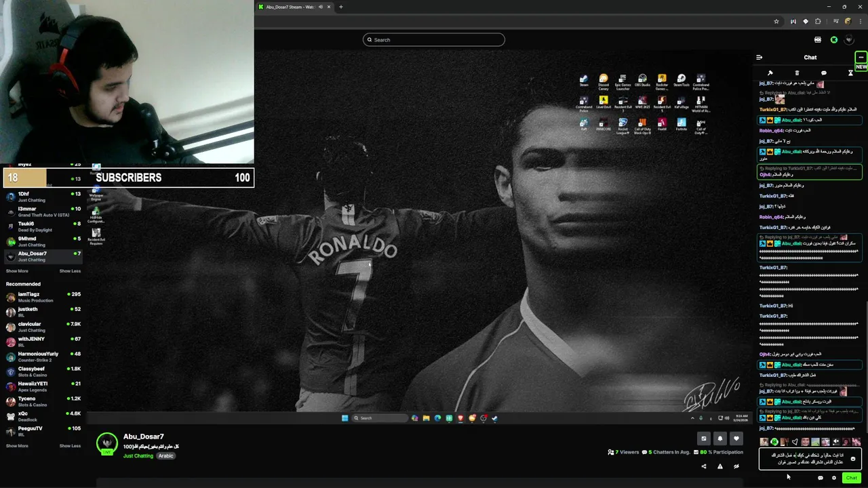868x488 pixels.
Task: Click the Subscribers goal progress bar overlay
Action: (x=129, y=178)
